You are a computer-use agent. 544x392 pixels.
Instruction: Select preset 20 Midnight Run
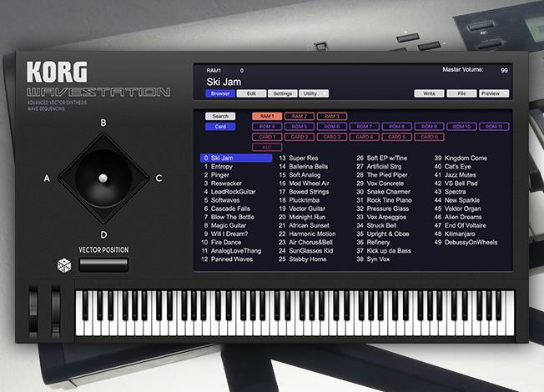tap(302, 217)
